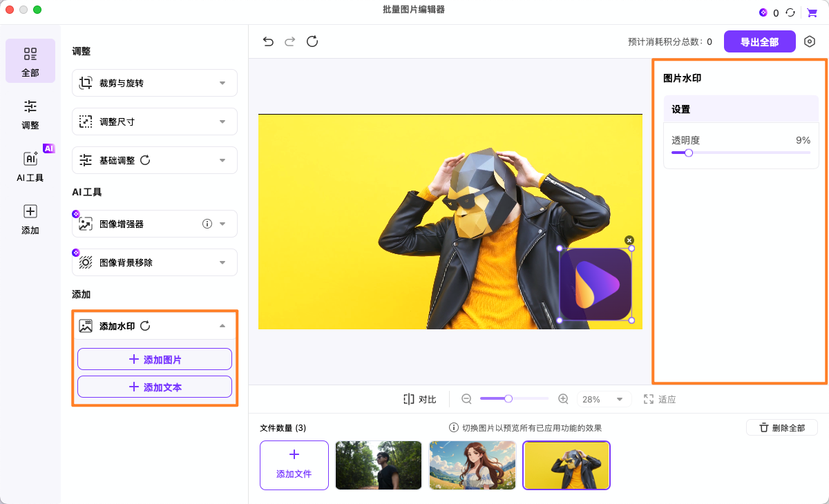
Task: Adjust the 透明度 opacity slider
Action: [x=688, y=153]
